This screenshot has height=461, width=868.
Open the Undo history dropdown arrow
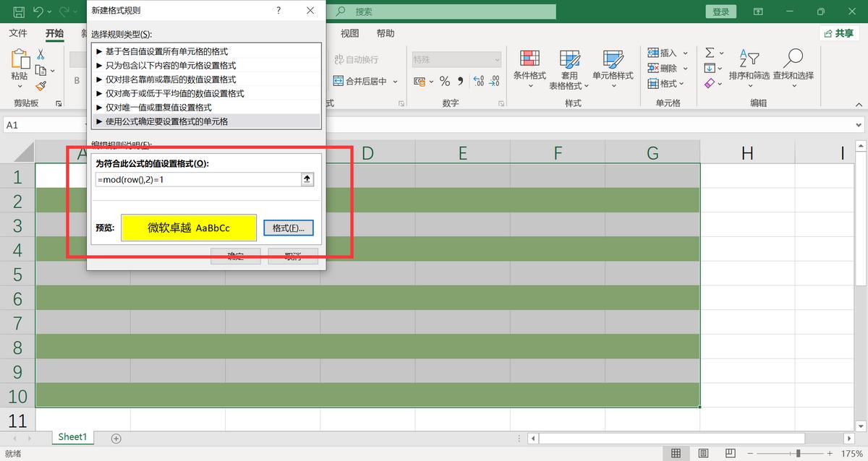pos(50,12)
